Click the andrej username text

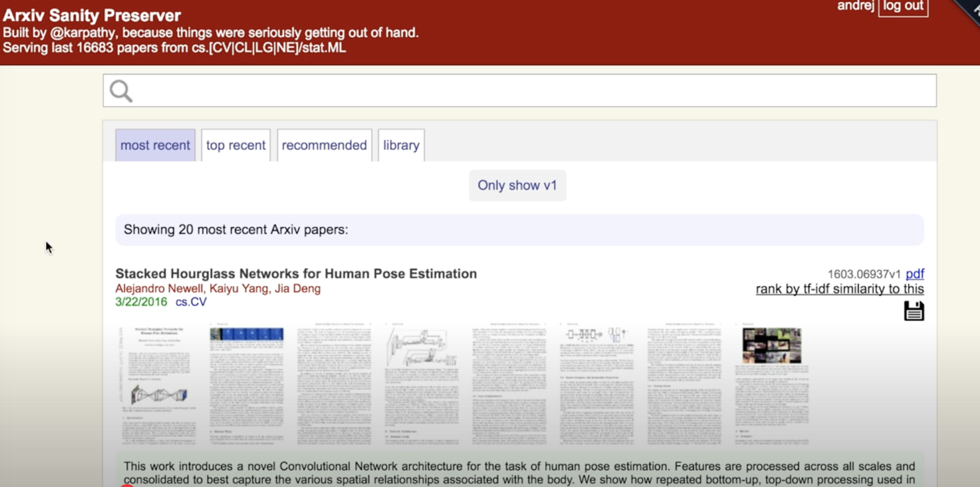tap(855, 6)
